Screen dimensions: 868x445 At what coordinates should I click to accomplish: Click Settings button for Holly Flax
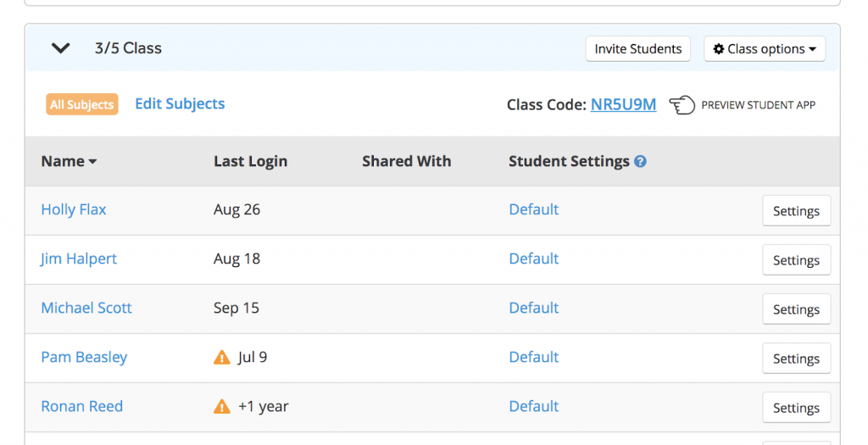796,211
